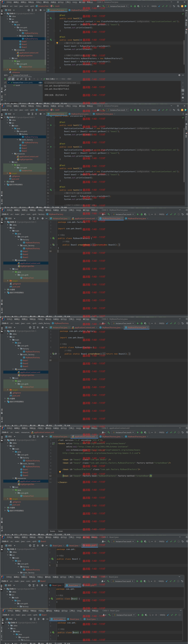Click static_factory breadcrumb in MyBean2Factory.java window
The width and height of the screenshot is (188, 644).
tap(44, 323)
